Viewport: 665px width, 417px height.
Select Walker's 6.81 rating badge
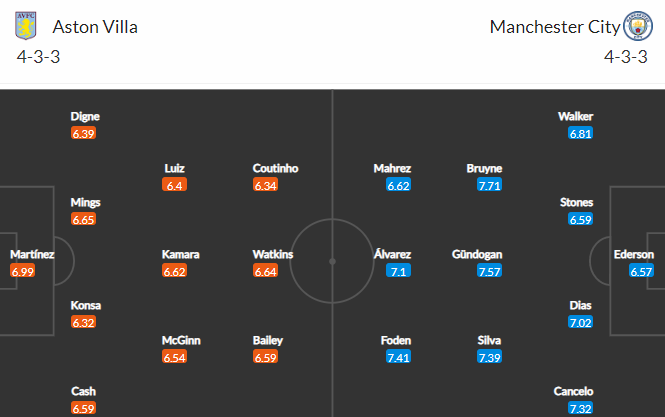tap(581, 134)
